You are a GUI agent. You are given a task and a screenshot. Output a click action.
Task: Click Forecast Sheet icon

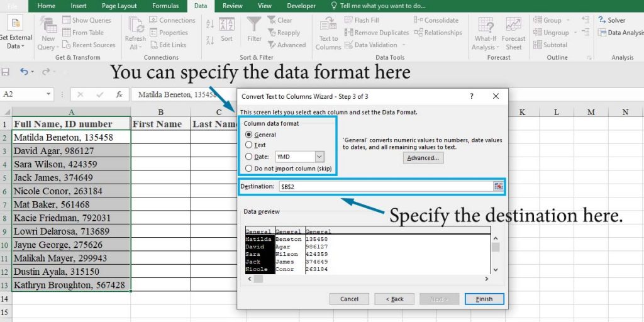point(513,25)
